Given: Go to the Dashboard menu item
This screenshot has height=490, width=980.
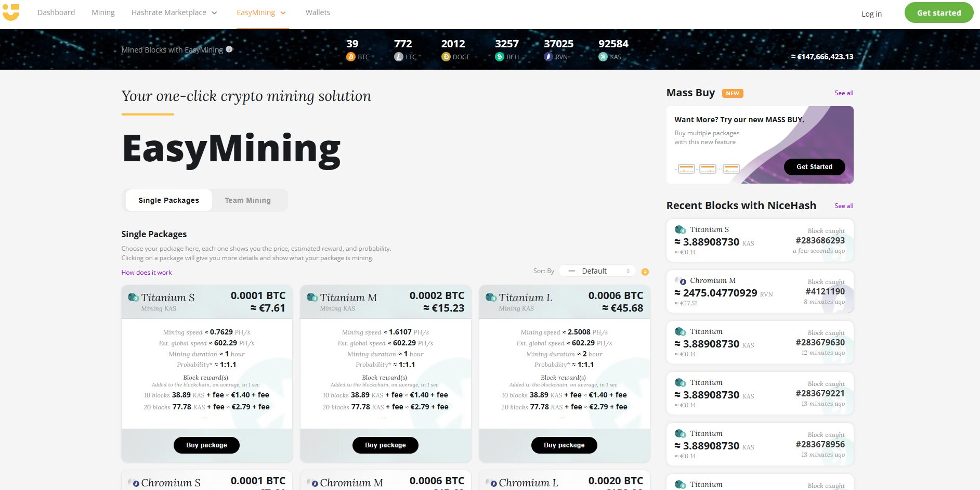Looking at the screenshot, I should (x=56, y=12).
